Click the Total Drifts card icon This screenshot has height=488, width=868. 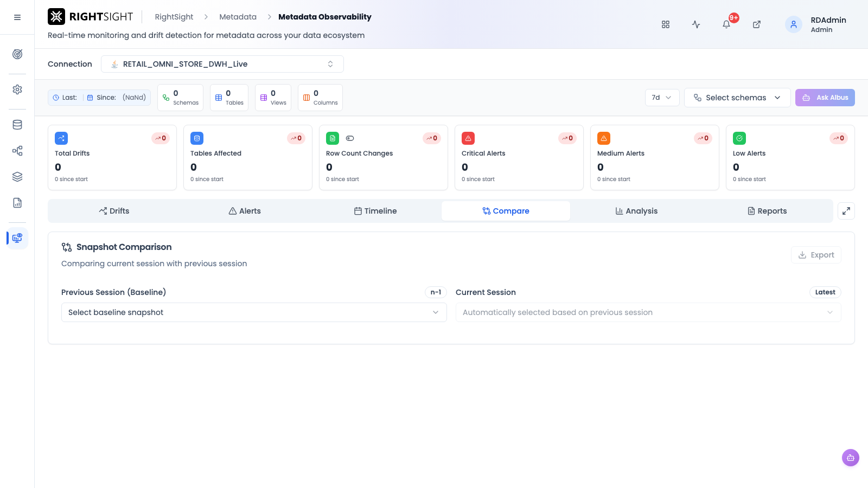pos(61,138)
